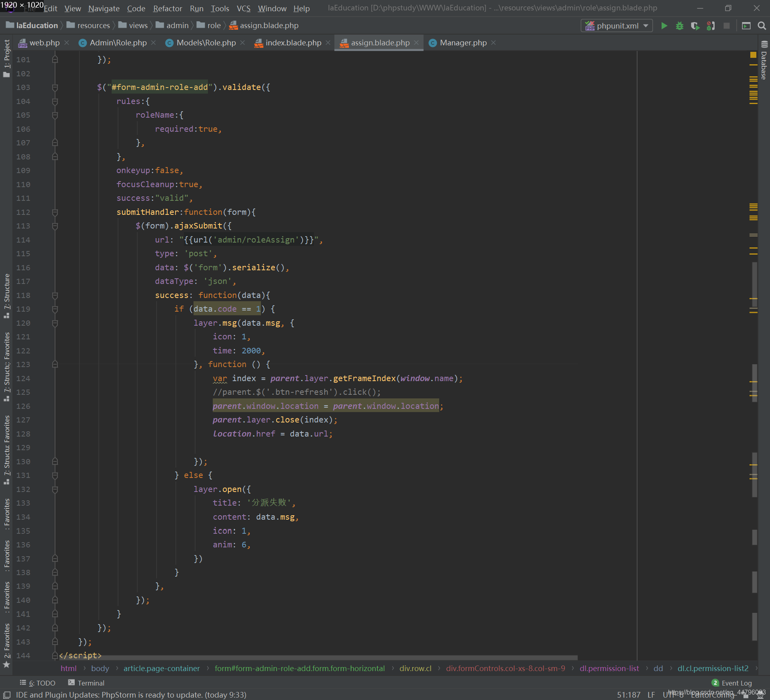
Task: Click the role folder breadcrumb
Action: (x=209, y=25)
